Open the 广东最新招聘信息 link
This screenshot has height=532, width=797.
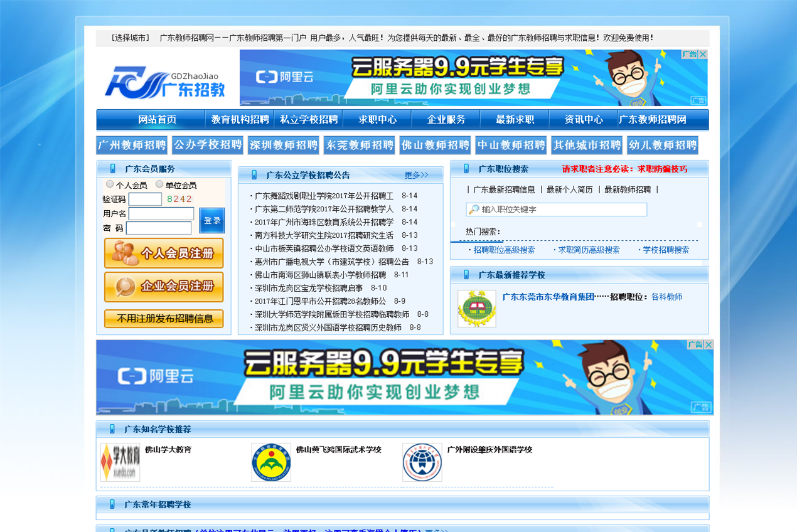(504, 189)
